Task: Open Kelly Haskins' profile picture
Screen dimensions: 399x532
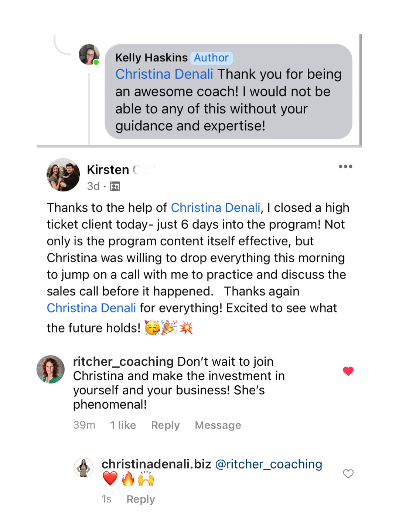Action: (x=89, y=55)
